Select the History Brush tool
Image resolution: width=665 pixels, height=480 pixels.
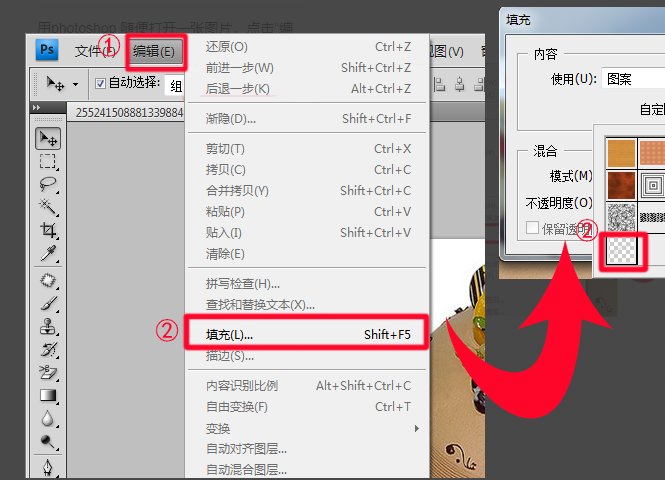pos(48,349)
